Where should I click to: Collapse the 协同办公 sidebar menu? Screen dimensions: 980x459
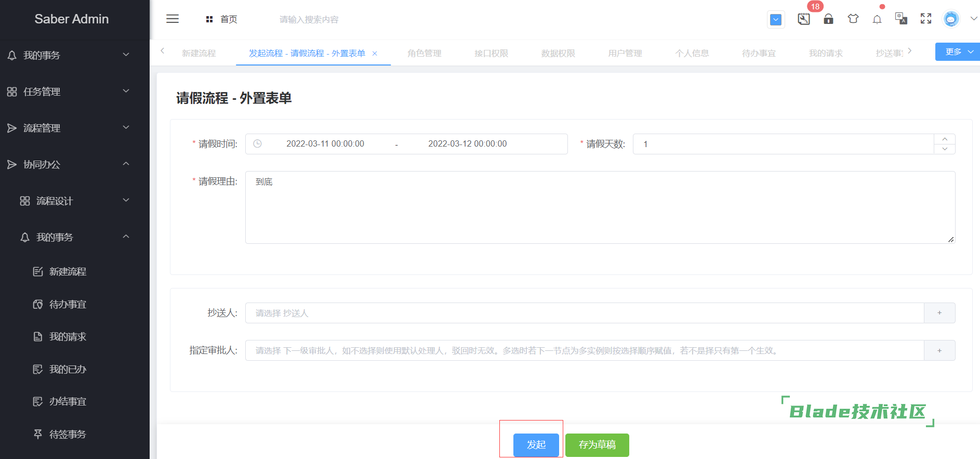75,164
